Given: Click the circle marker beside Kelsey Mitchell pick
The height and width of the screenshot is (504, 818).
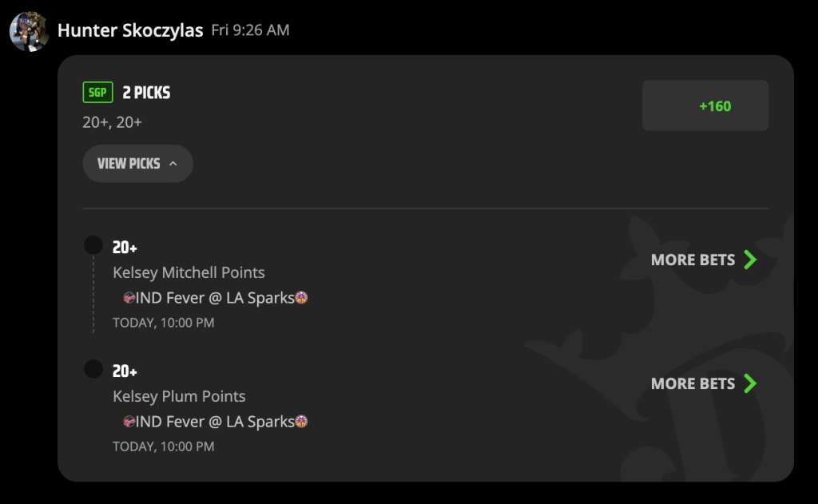Looking at the screenshot, I should tap(93, 245).
